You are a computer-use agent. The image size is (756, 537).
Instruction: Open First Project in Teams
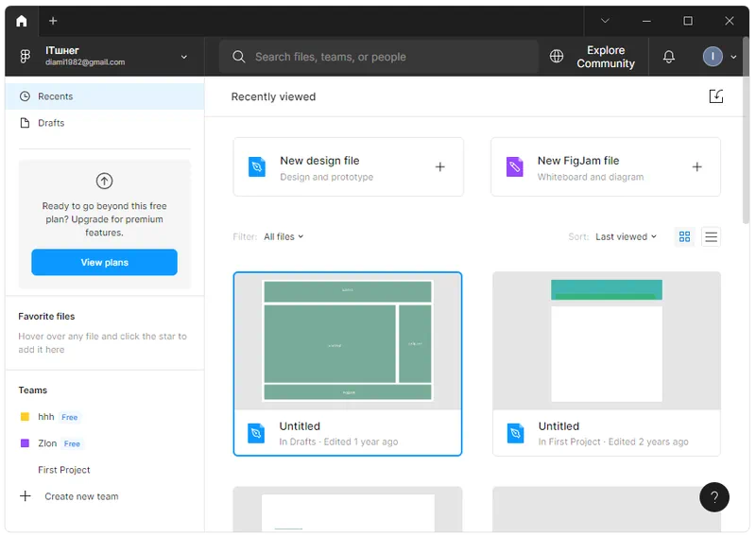point(63,470)
